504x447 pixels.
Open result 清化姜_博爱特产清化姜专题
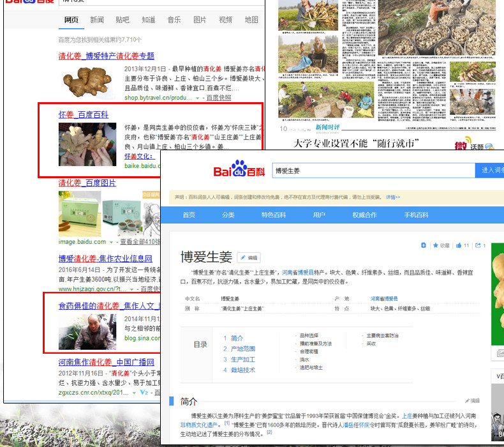107,56
